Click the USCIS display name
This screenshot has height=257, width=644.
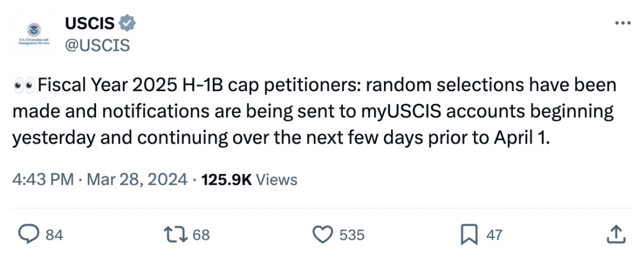coord(90,23)
